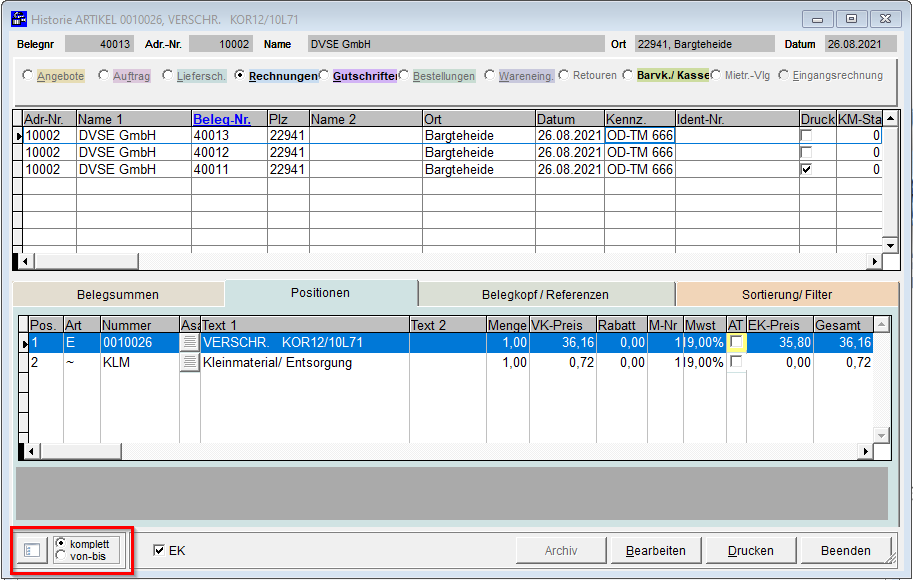Select the Eingangsrechnung option
Image resolution: width=913 pixels, height=580 pixels.
pos(784,75)
